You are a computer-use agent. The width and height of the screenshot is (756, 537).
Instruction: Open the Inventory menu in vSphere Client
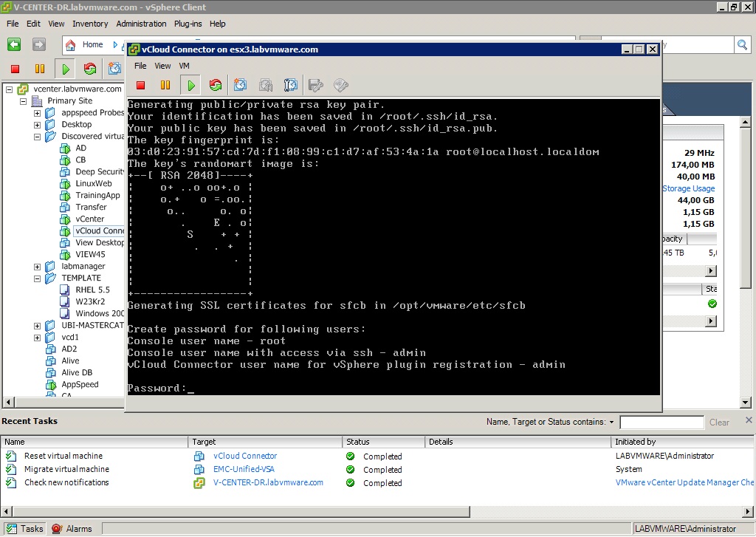pyautogui.click(x=90, y=24)
